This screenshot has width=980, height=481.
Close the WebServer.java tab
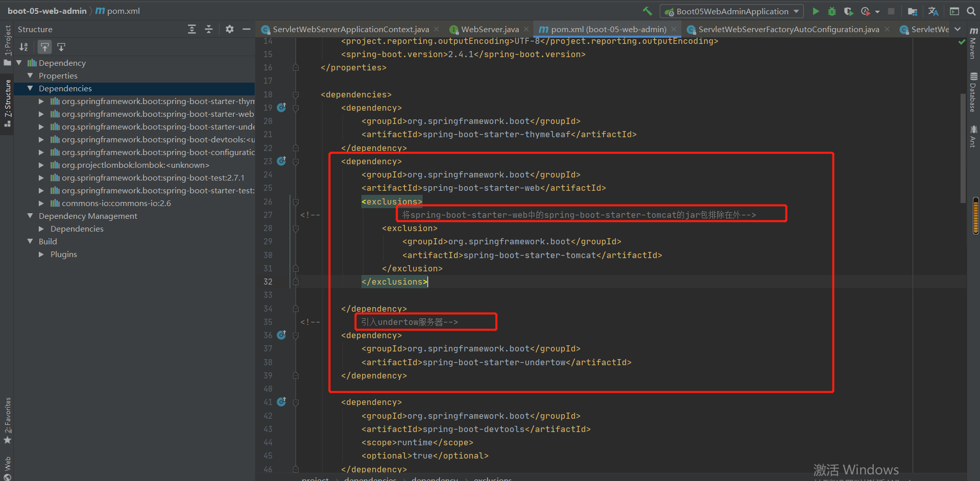[526, 29]
